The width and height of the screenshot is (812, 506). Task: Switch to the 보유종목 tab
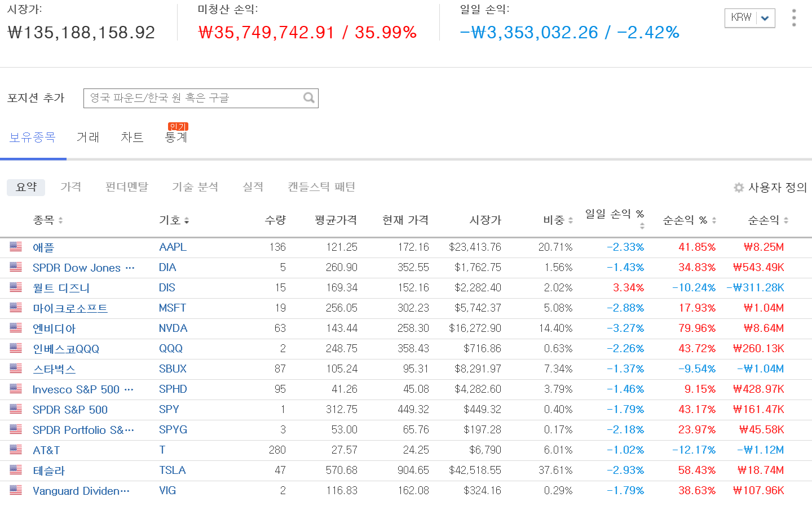33,137
